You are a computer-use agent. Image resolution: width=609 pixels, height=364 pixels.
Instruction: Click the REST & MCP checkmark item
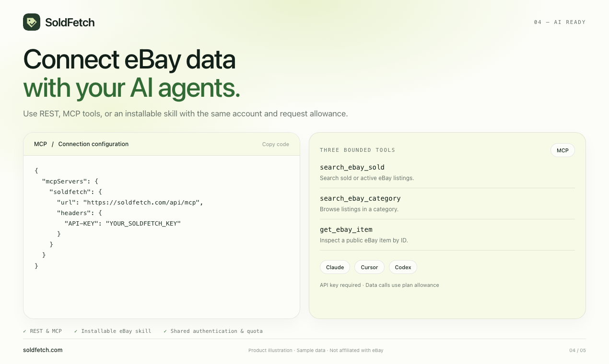[x=43, y=331]
